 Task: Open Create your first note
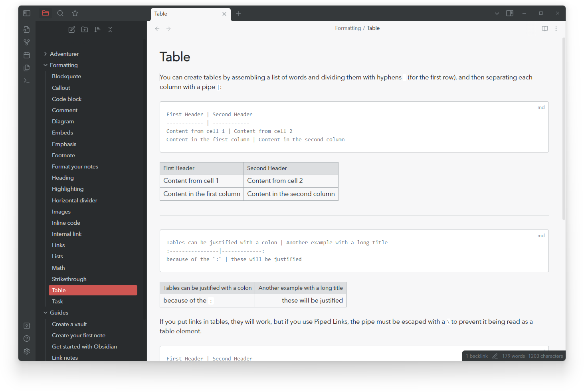click(x=79, y=335)
